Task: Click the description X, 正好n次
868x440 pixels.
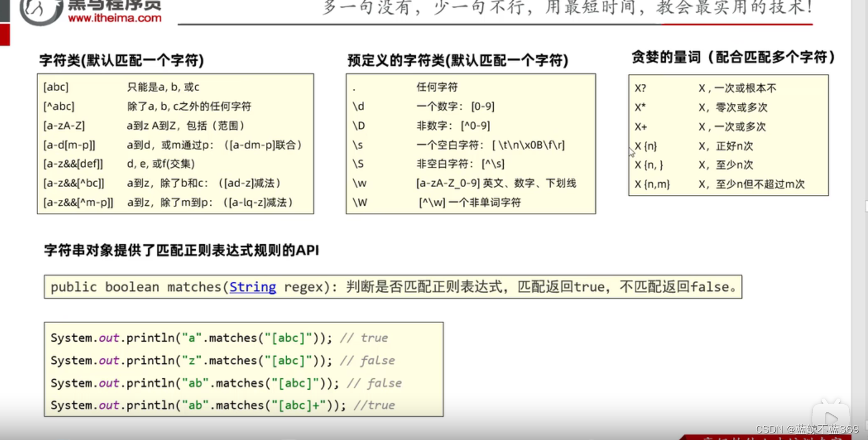Action: (726, 146)
